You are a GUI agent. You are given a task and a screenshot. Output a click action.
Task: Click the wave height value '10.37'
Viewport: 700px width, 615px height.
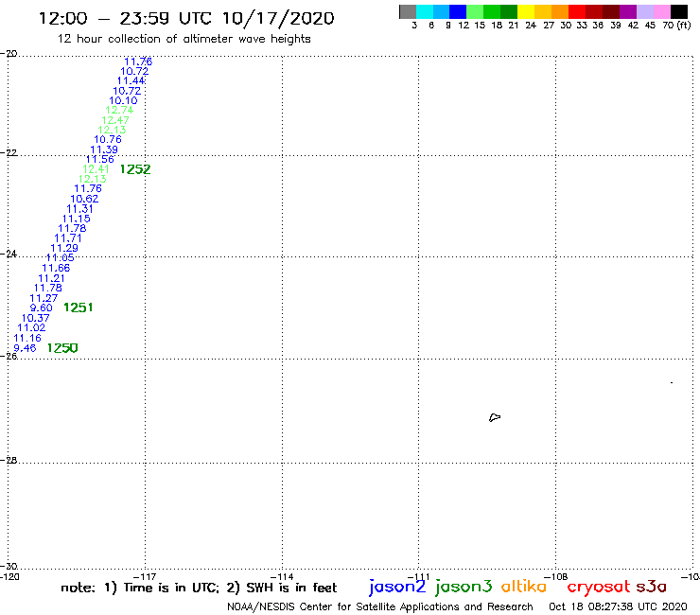click(36, 318)
